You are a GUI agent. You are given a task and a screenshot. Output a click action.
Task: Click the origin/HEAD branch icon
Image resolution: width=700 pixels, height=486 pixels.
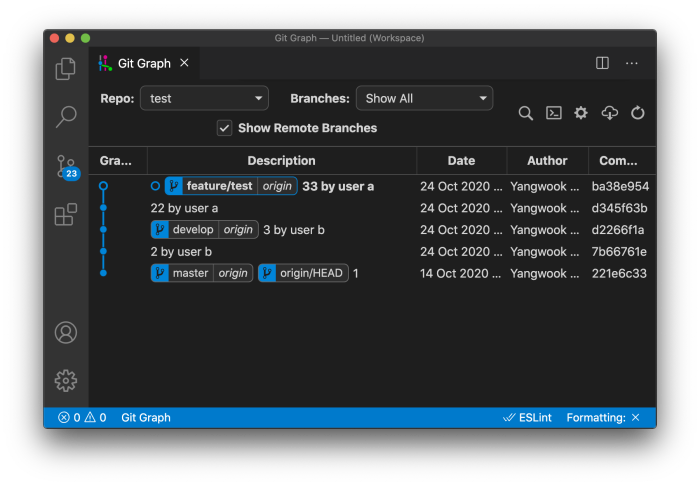coord(267,273)
